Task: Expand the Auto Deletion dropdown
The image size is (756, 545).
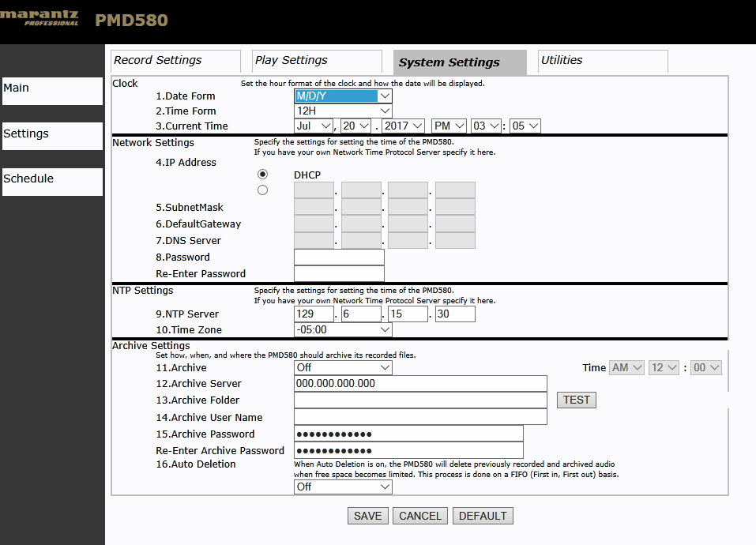Action: [x=343, y=487]
